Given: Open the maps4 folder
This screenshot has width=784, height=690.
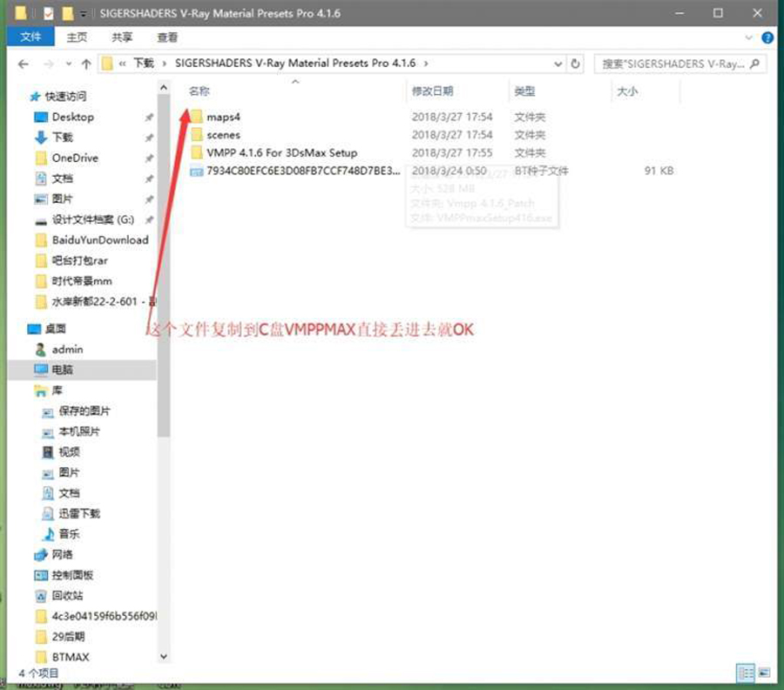Looking at the screenshot, I should (223, 117).
